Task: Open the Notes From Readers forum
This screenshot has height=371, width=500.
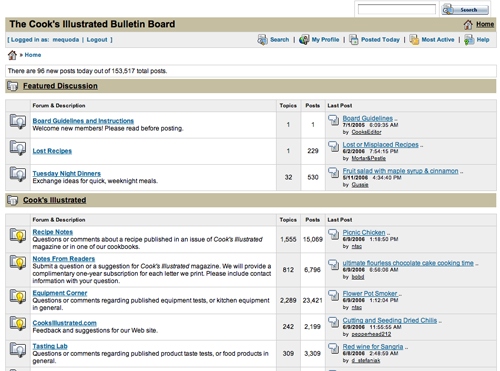Action: click(64, 259)
